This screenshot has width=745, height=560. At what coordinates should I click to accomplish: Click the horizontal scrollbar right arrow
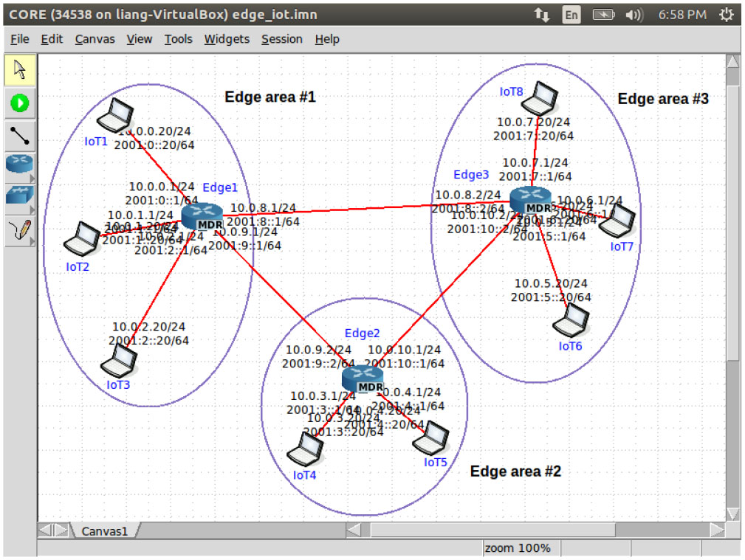point(716,530)
